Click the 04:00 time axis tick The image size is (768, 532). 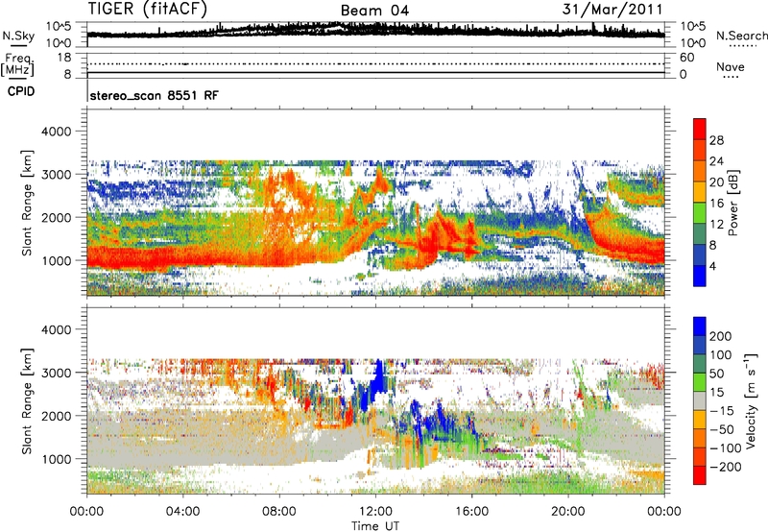182,512
